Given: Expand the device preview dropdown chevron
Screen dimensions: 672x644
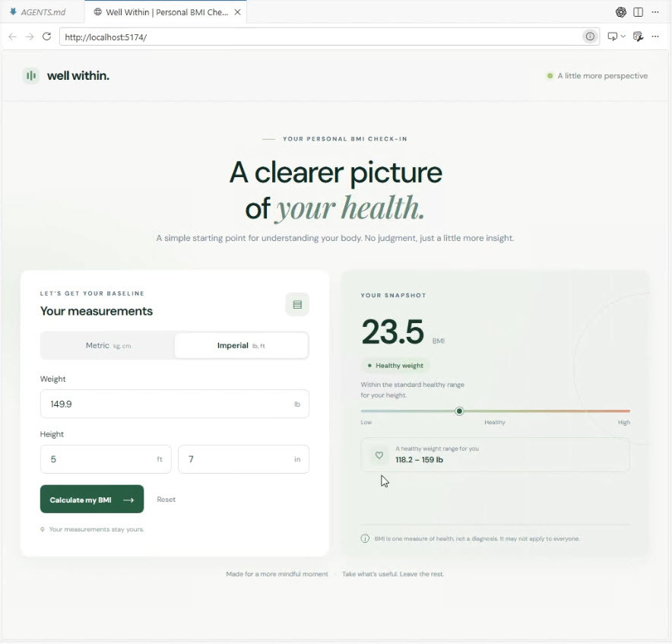Looking at the screenshot, I should point(623,36).
